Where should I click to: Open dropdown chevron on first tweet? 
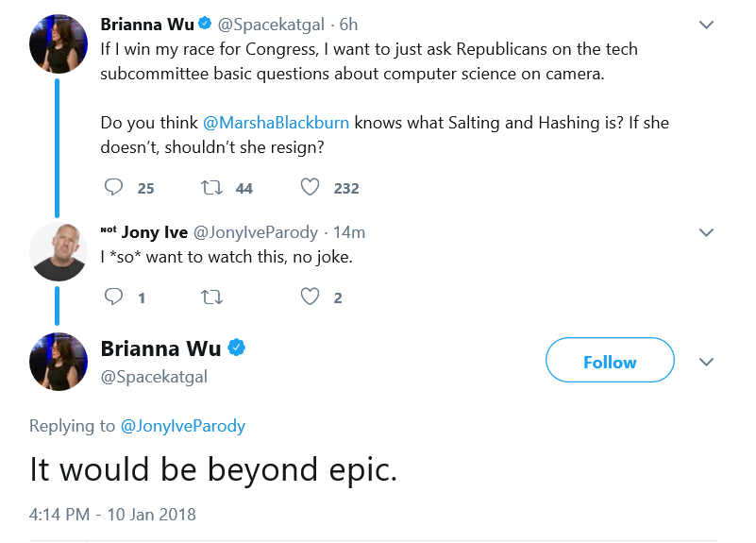pos(706,25)
